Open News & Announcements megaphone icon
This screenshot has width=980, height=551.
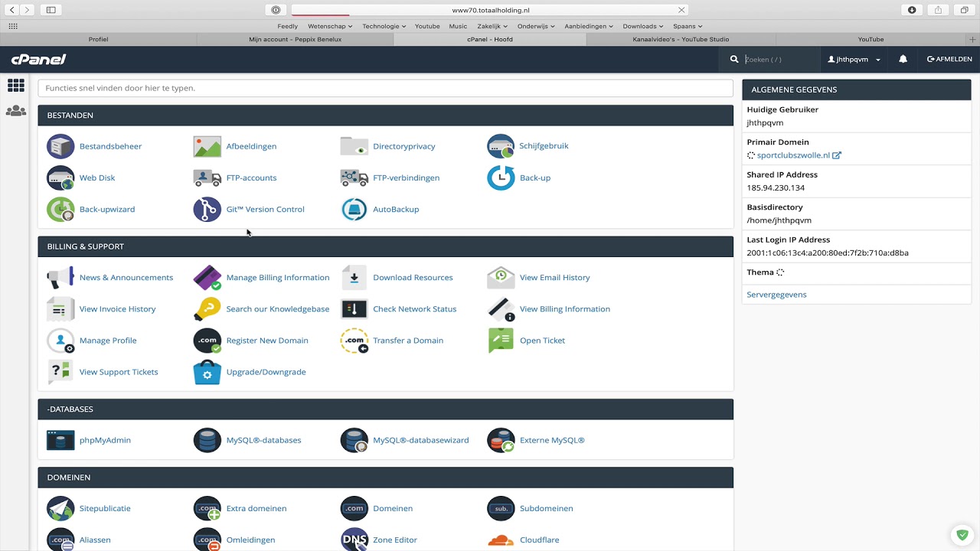point(60,278)
